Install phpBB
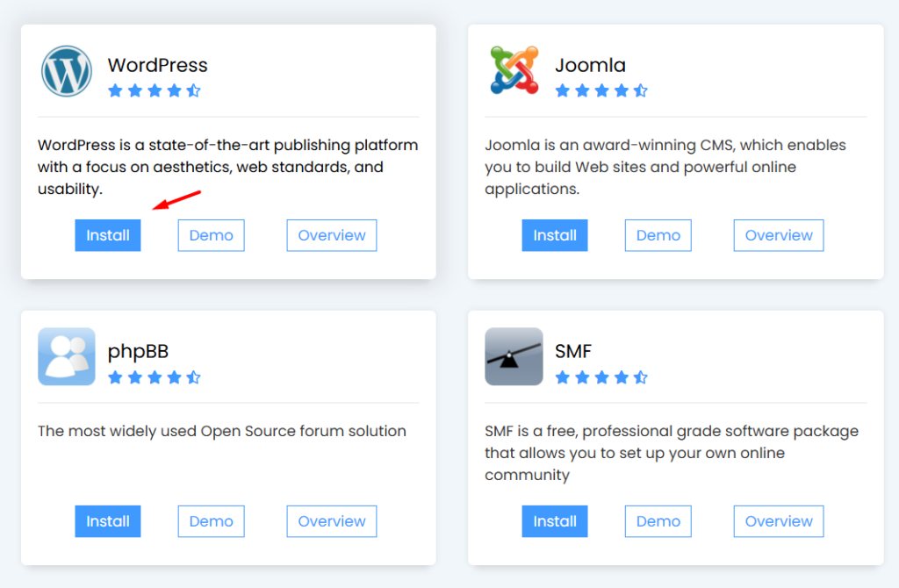Viewport: 899px width, 588px height. [x=108, y=521]
